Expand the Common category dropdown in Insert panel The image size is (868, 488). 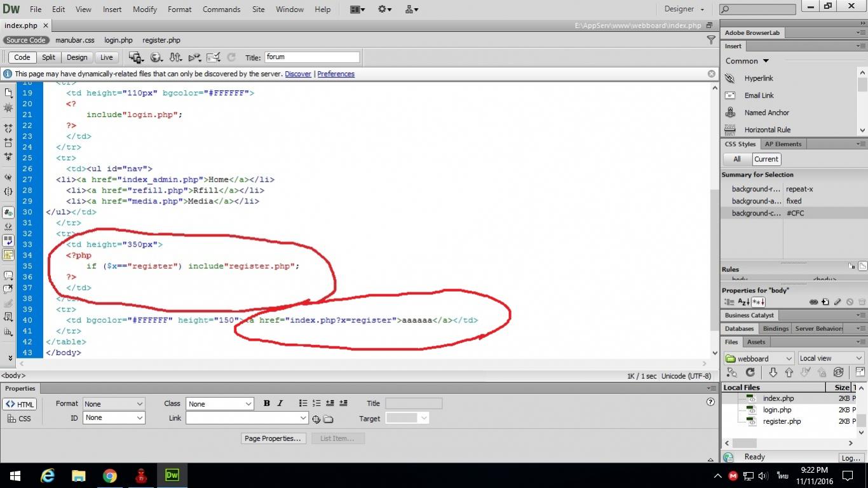[747, 61]
